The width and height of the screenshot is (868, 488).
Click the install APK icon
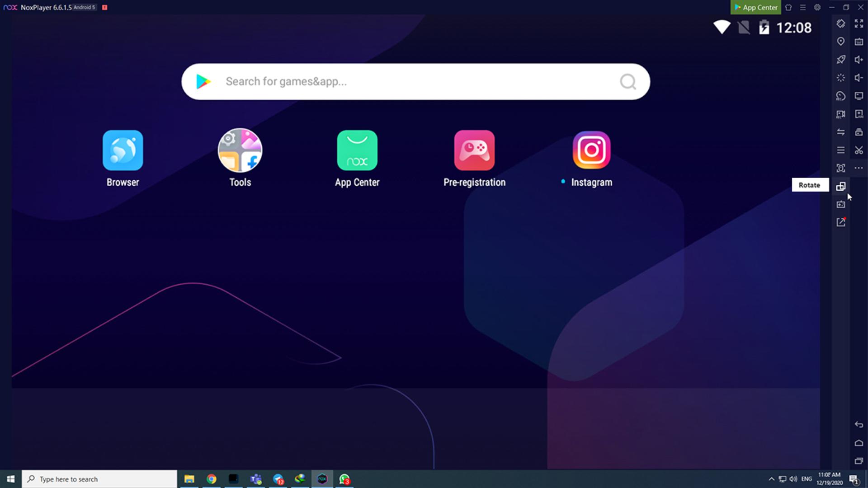click(x=859, y=114)
